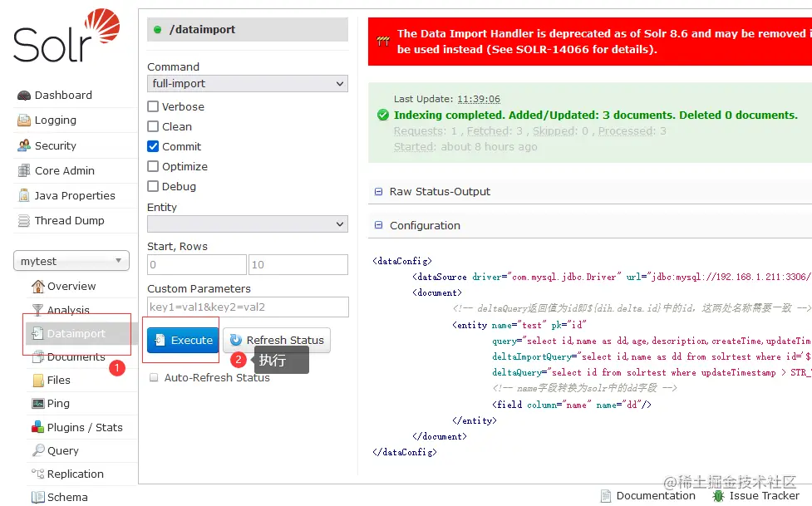The width and height of the screenshot is (812, 506).
Task: Open the Java Properties menu item
Action: (x=75, y=196)
